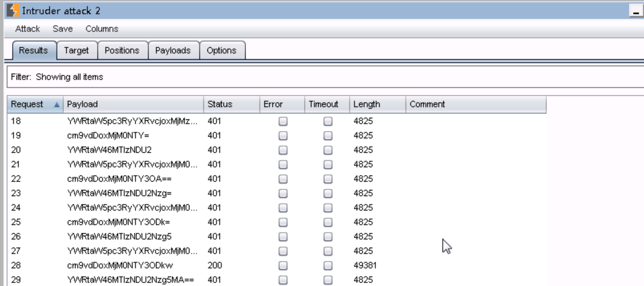Toggle Error checkbox for request 29
Screen dimensions: 644x286
coord(283,280)
